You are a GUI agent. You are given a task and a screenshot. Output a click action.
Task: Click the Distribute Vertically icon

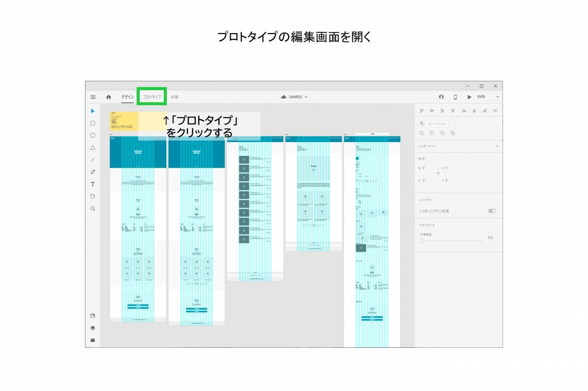(x=453, y=111)
